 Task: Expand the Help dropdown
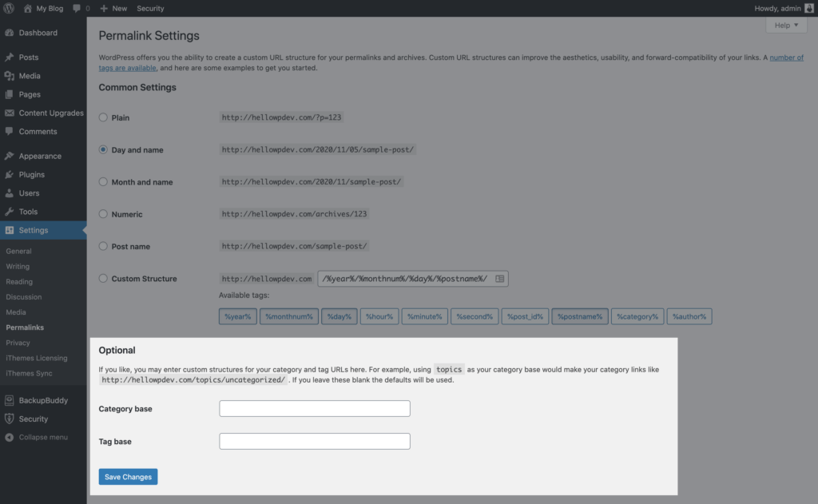coord(786,25)
